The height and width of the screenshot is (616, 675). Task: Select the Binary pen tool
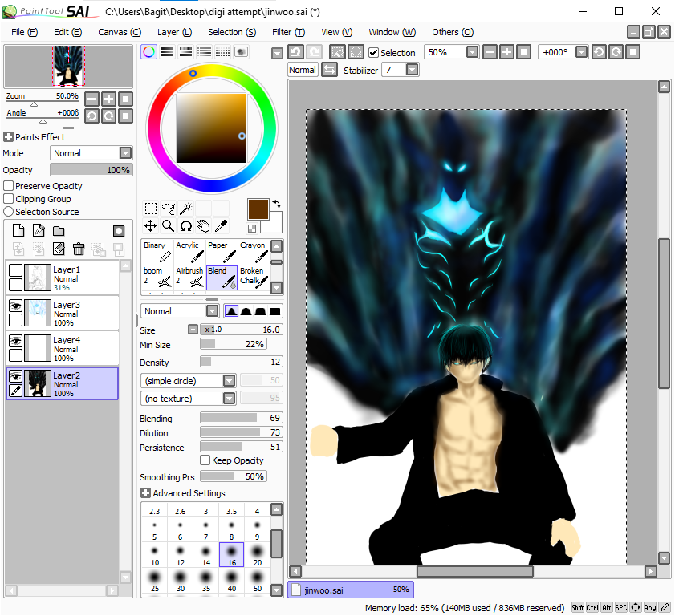pyautogui.click(x=157, y=252)
